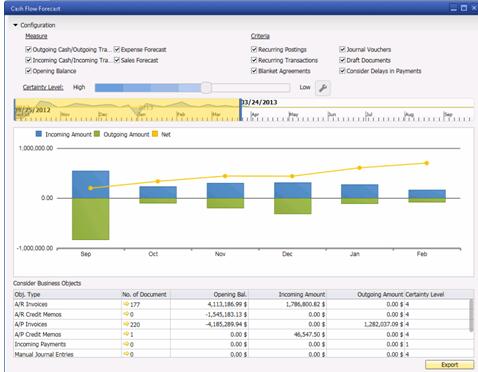Click the No. of Document column header
The width and height of the screenshot is (478, 372).
(146, 294)
